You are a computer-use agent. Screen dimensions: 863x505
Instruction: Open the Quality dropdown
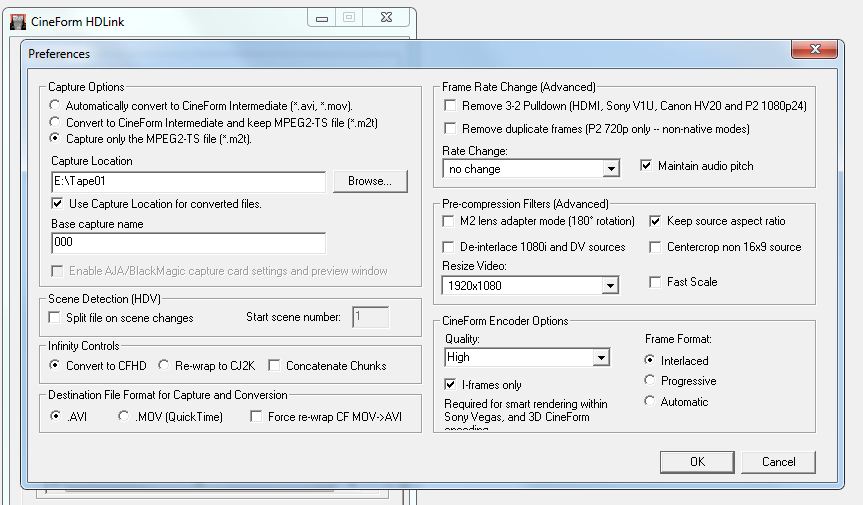(x=601, y=358)
